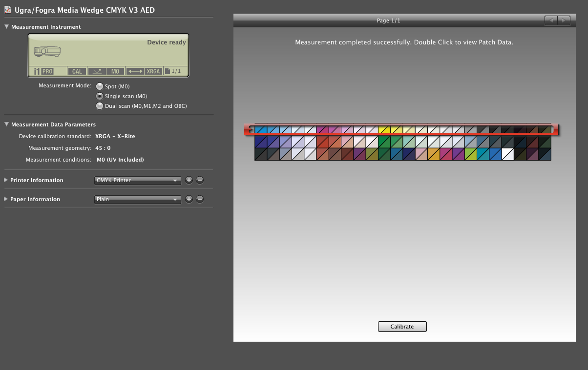Collapse Measurement Data Parameters section

(7, 124)
